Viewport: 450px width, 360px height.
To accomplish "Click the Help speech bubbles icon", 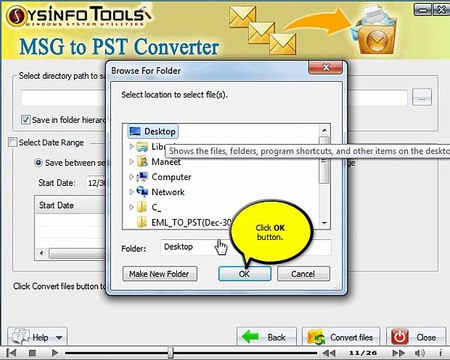I will click(x=21, y=337).
